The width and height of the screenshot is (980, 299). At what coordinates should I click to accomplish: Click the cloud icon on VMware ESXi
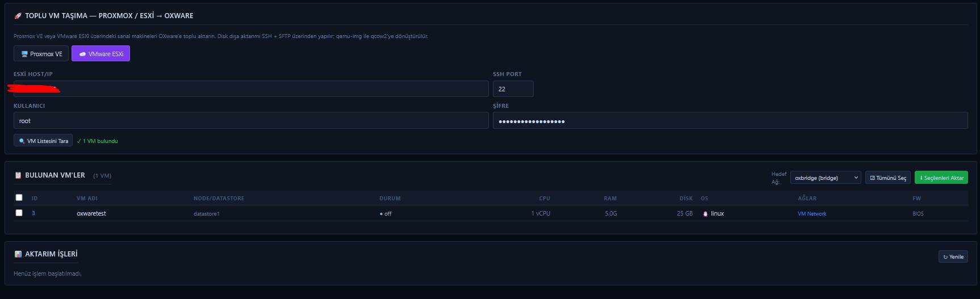pos(82,54)
